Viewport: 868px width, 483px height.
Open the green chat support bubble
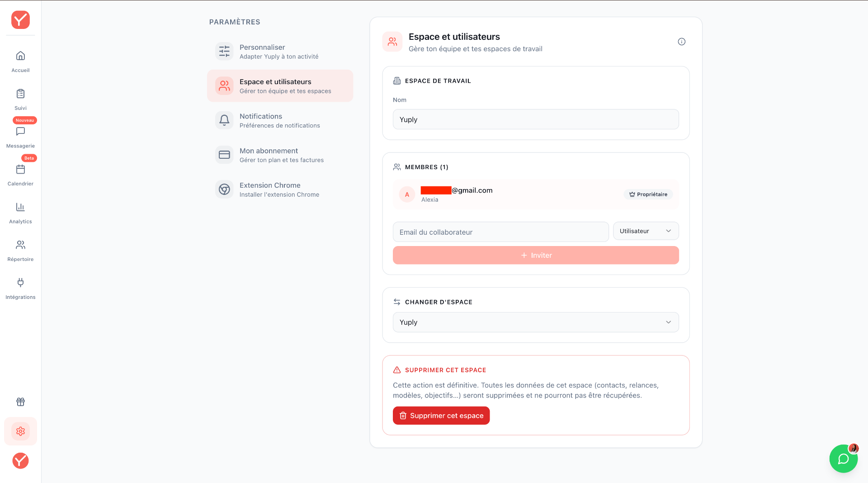point(844,459)
